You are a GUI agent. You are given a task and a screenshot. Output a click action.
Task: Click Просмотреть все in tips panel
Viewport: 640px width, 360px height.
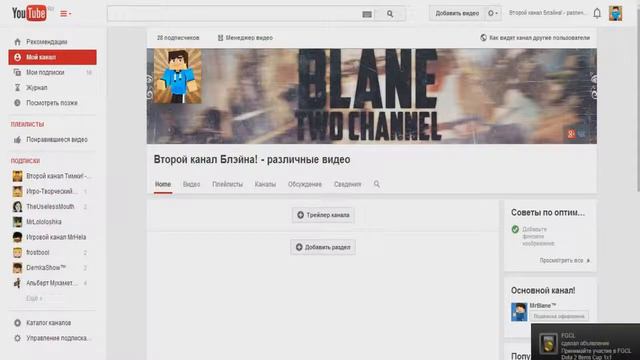[564, 260]
